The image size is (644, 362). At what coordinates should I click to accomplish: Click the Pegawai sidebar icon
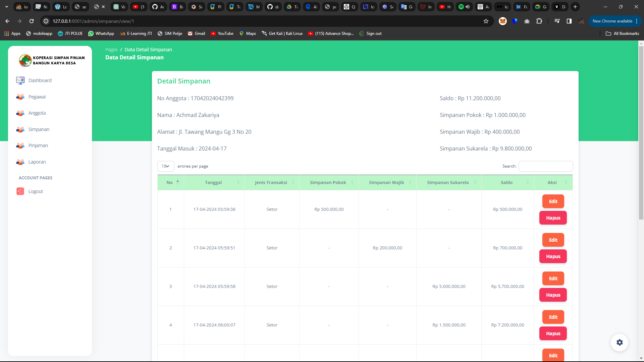[x=20, y=97]
